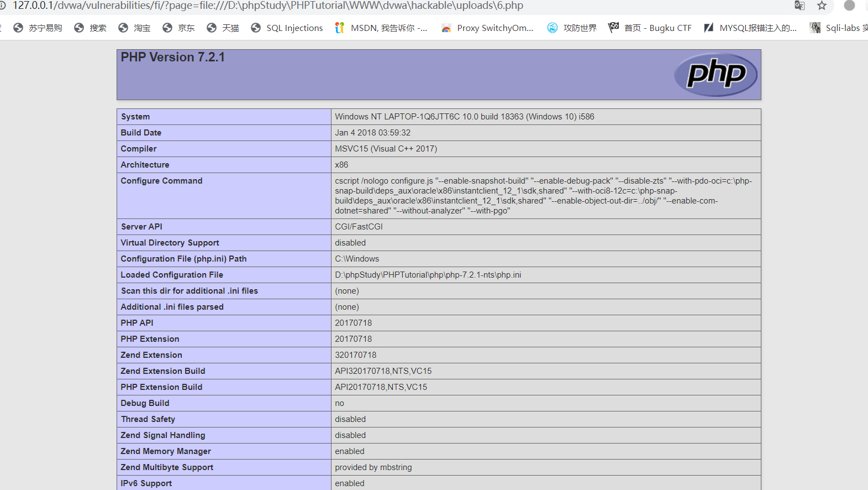Click the Loaded Configuration File php.ini path
This screenshot has width=868, height=490.
point(428,275)
